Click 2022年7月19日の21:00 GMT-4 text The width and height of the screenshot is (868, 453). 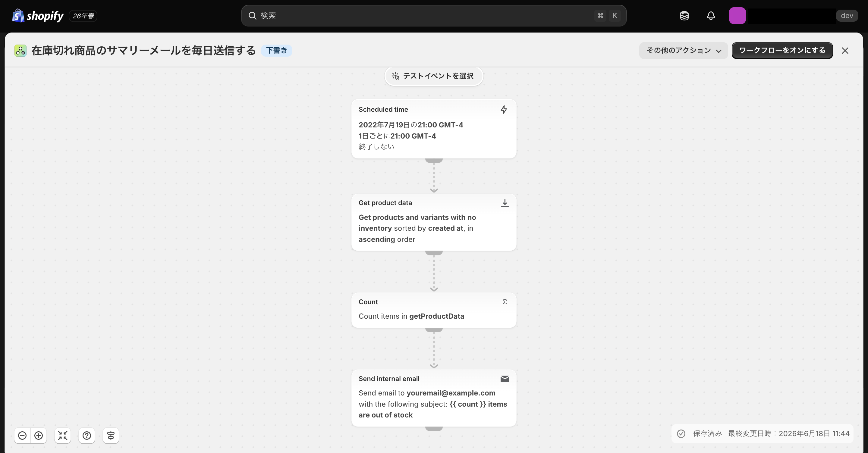pos(411,125)
